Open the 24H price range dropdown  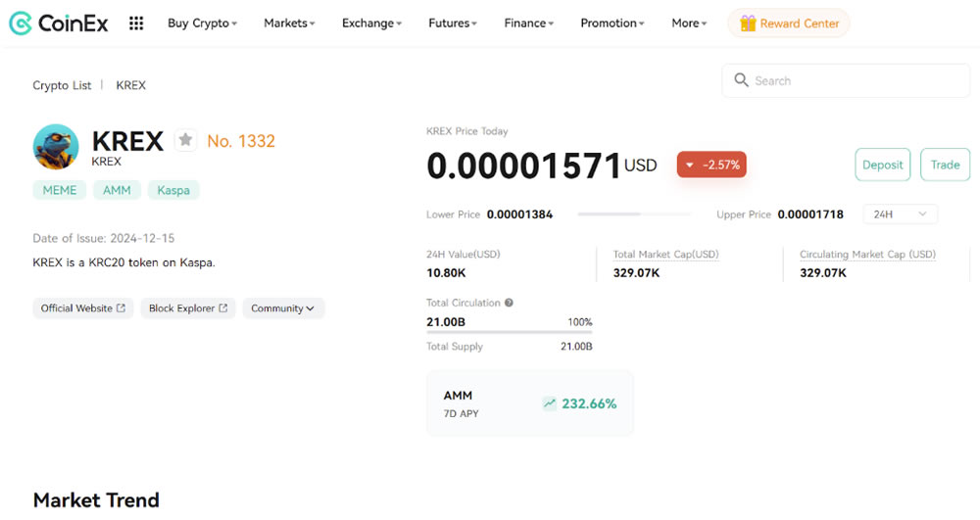[900, 214]
